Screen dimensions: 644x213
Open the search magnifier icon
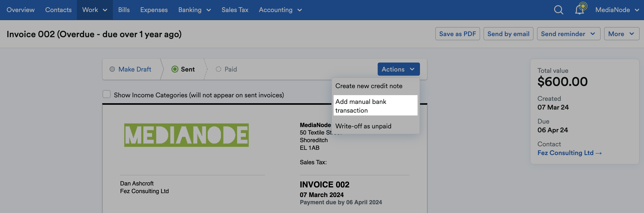coord(559,10)
